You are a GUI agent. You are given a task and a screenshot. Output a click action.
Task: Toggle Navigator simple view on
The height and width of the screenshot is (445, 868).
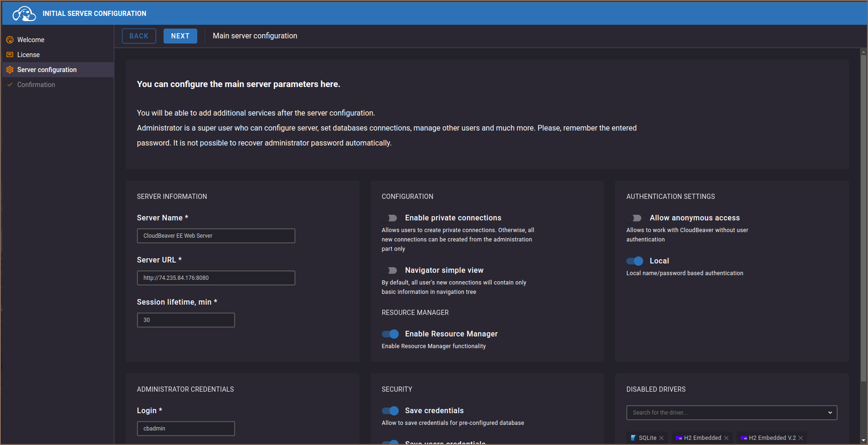(x=389, y=270)
